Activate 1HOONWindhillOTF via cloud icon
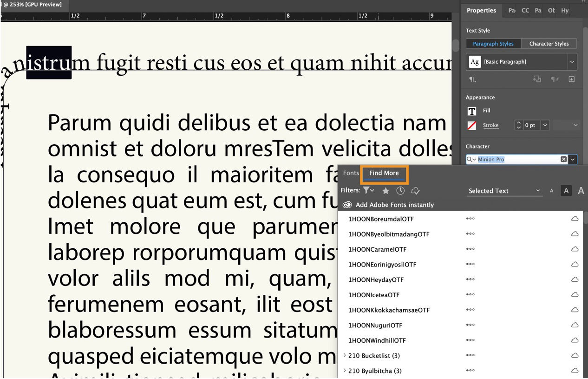This screenshot has height=379, width=588. (x=575, y=340)
